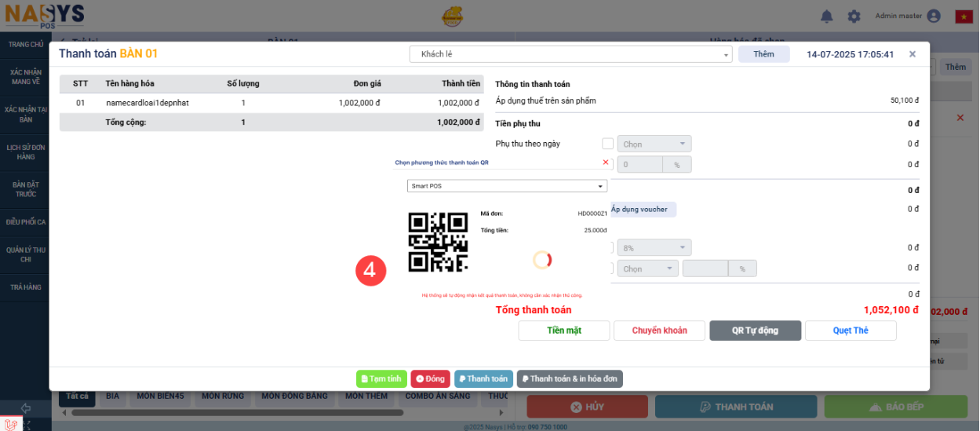Open the Smart POS QR method dropdown
The image size is (980, 431).
507,186
